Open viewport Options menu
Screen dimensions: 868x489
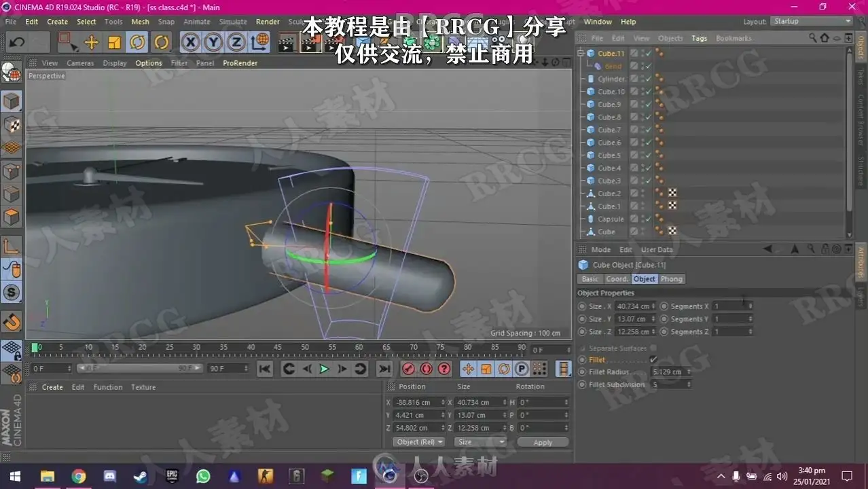tap(149, 63)
